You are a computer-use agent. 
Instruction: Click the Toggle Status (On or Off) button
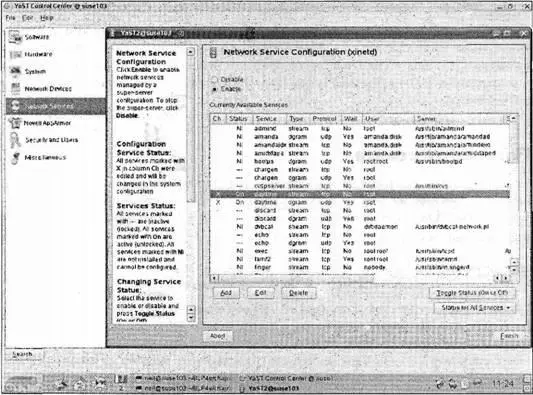click(x=472, y=293)
